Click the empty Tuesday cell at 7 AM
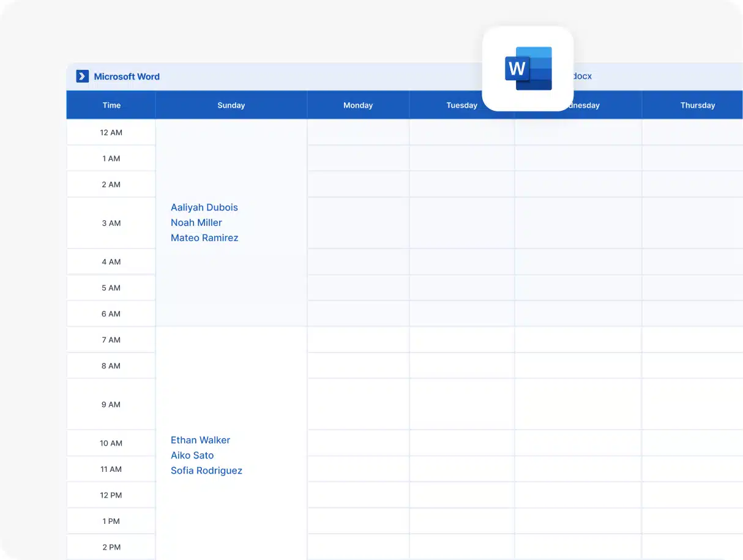Viewport: 743px width, 560px height. click(461, 340)
